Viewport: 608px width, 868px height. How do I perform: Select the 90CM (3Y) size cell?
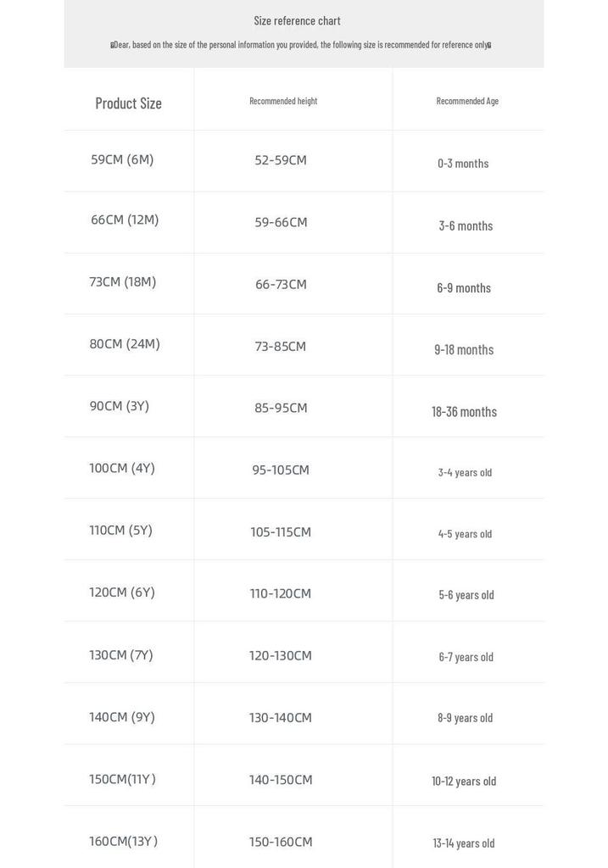[120, 406]
